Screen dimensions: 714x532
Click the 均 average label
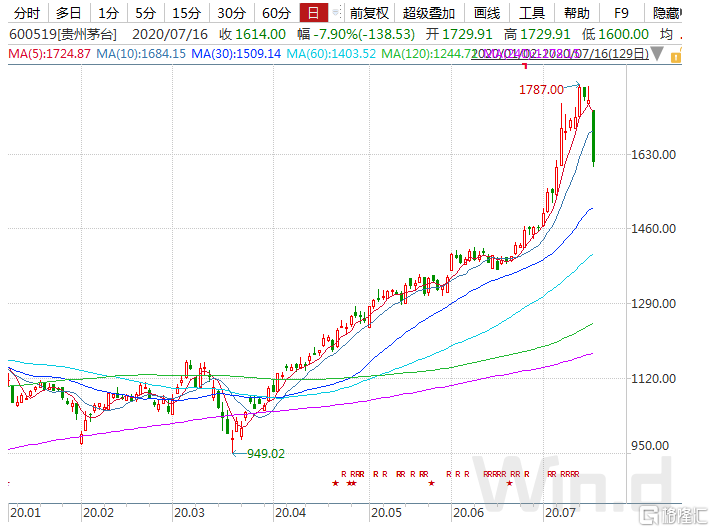pos(666,34)
